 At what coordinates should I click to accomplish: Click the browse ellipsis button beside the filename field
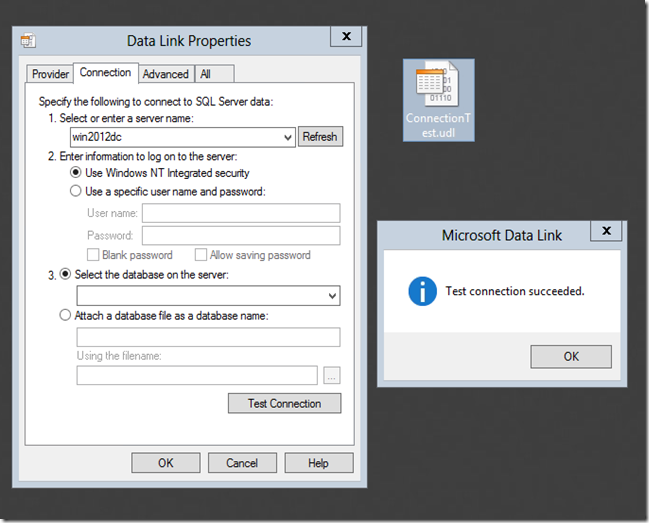332,375
